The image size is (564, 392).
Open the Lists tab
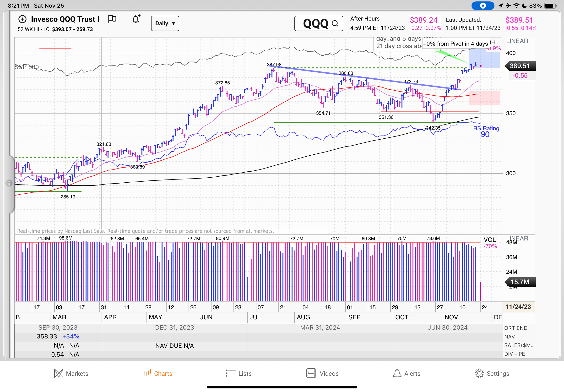[x=239, y=373]
